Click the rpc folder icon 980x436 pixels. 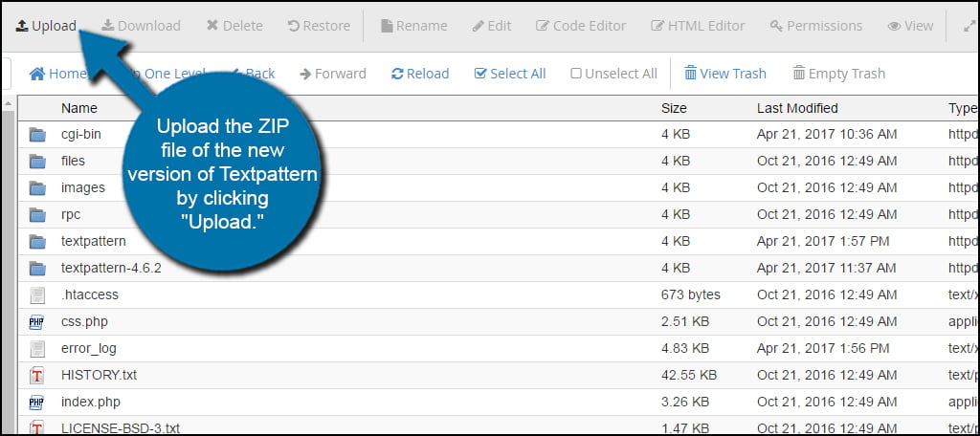pyautogui.click(x=37, y=215)
